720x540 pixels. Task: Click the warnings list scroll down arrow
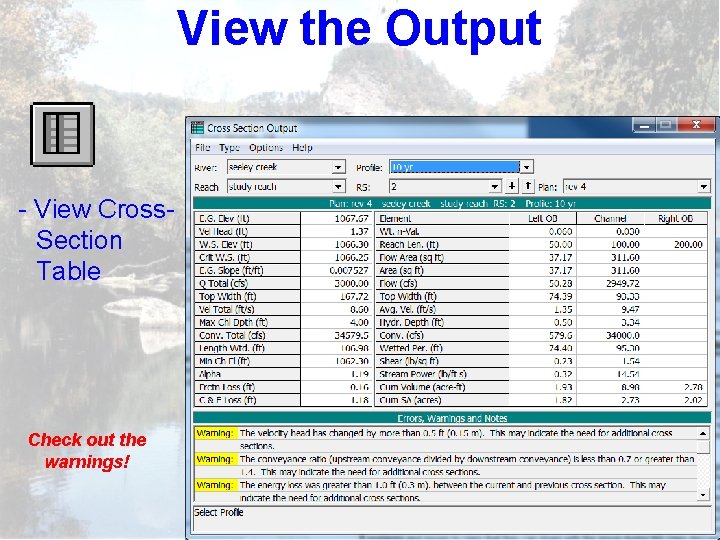pos(703,495)
